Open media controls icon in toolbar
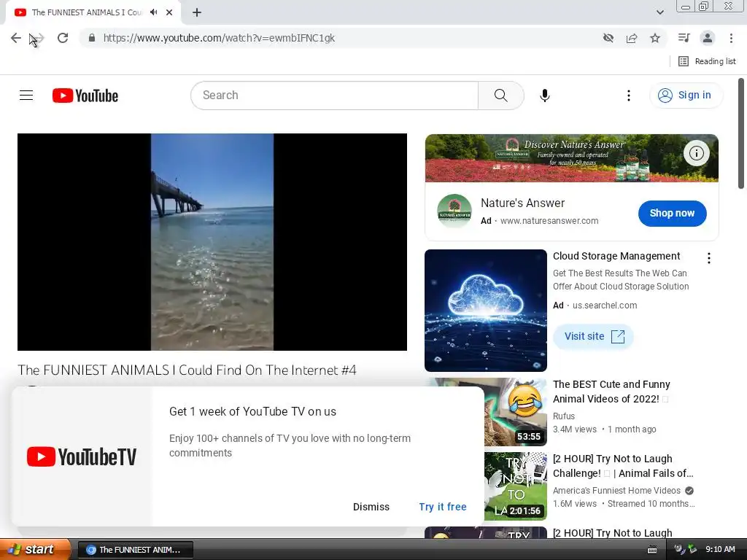 coord(684,38)
